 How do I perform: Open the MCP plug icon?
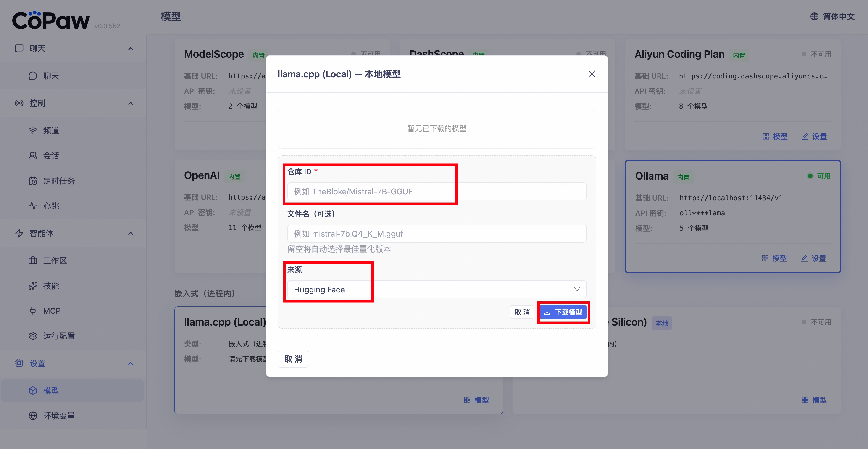33,311
